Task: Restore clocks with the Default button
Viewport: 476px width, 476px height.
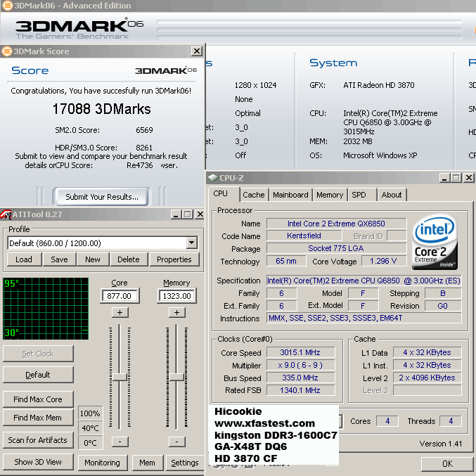Action: coord(38,375)
